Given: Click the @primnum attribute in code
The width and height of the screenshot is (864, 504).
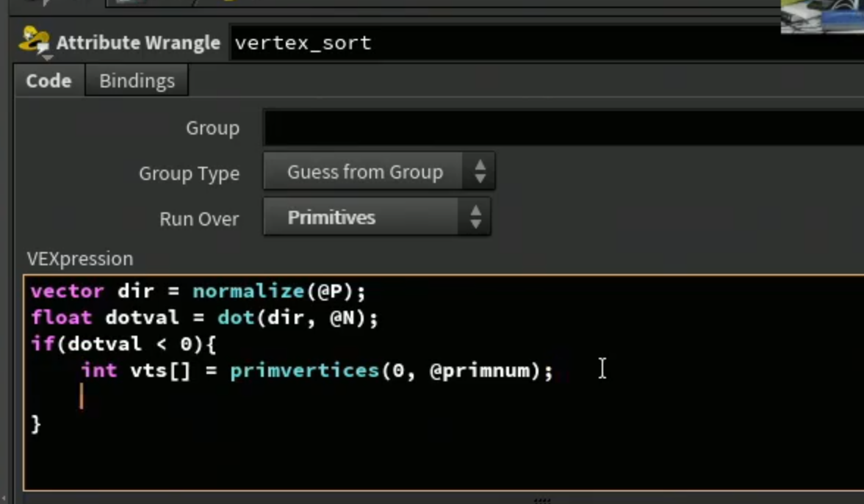Looking at the screenshot, I should [x=479, y=371].
